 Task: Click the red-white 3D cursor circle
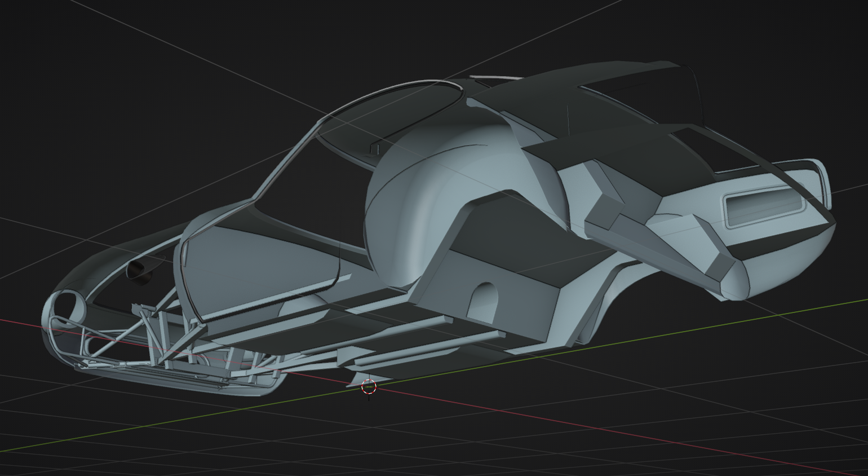tap(368, 387)
